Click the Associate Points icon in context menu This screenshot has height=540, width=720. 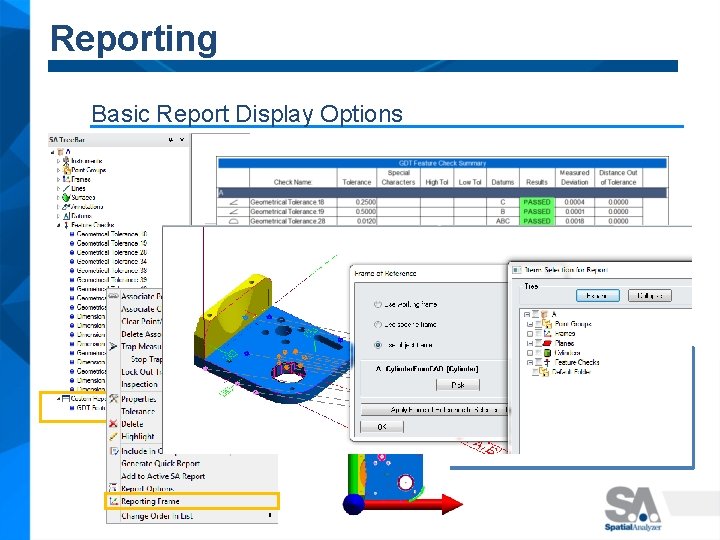(x=113, y=296)
